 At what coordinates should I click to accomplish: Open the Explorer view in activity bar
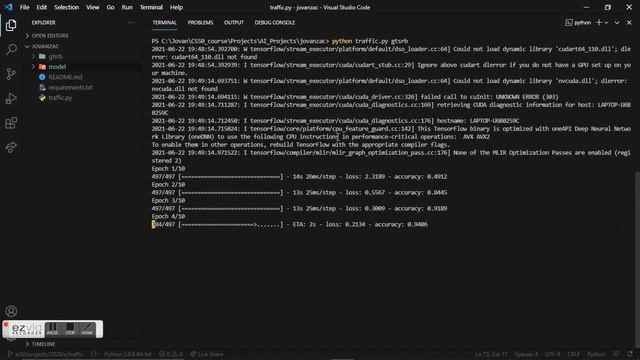click(11, 25)
